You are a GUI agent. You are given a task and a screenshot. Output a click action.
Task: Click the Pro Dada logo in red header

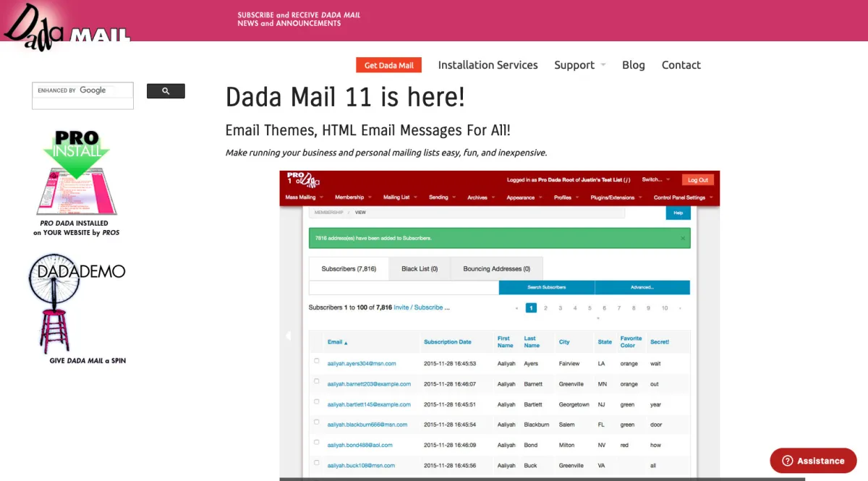click(x=302, y=179)
